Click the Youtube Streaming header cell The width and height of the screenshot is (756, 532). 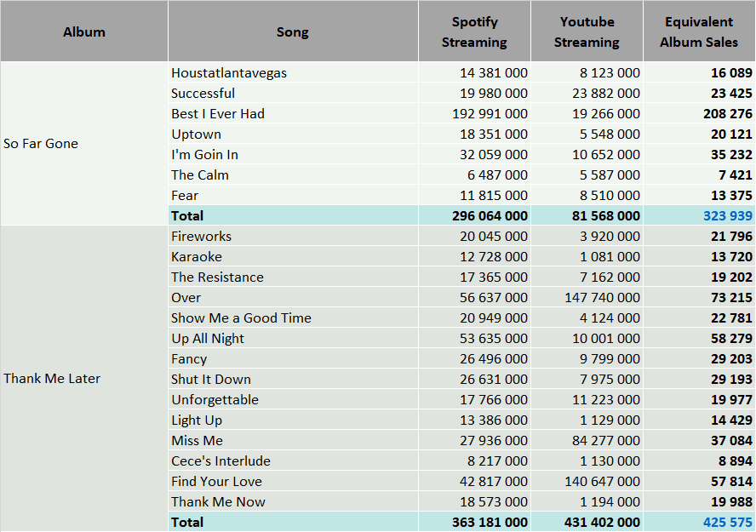click(587, 31)
